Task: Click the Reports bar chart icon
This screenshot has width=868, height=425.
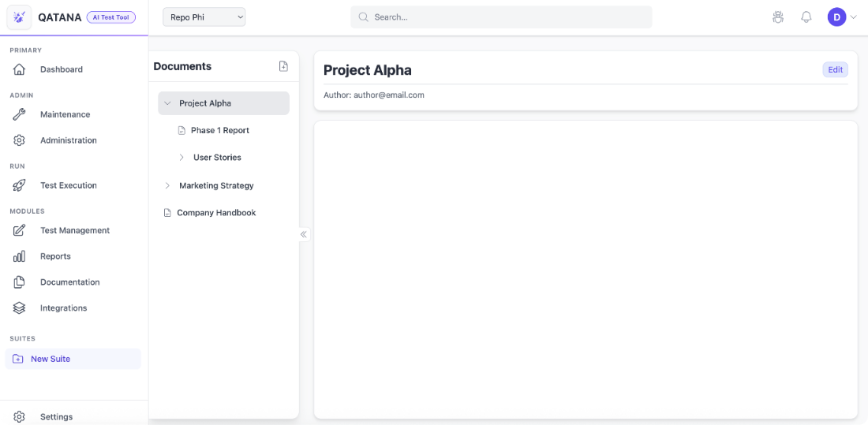Action: pos(20,256)
